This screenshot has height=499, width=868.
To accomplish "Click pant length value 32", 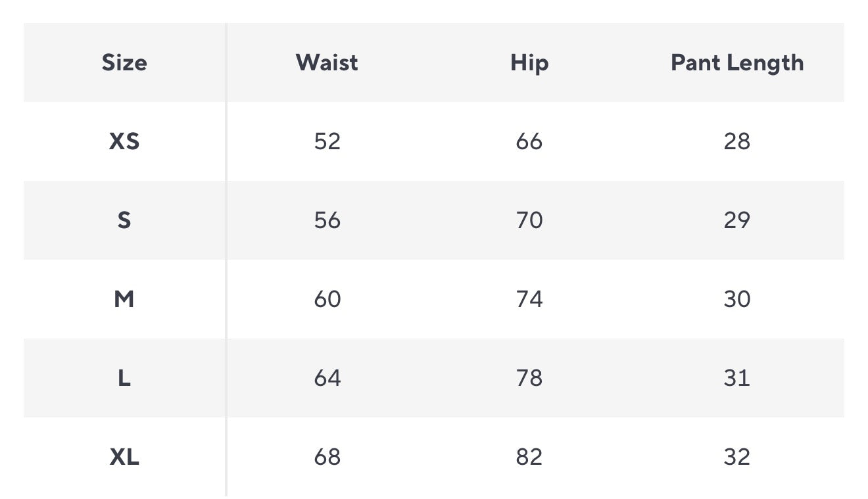I will 737,457.
